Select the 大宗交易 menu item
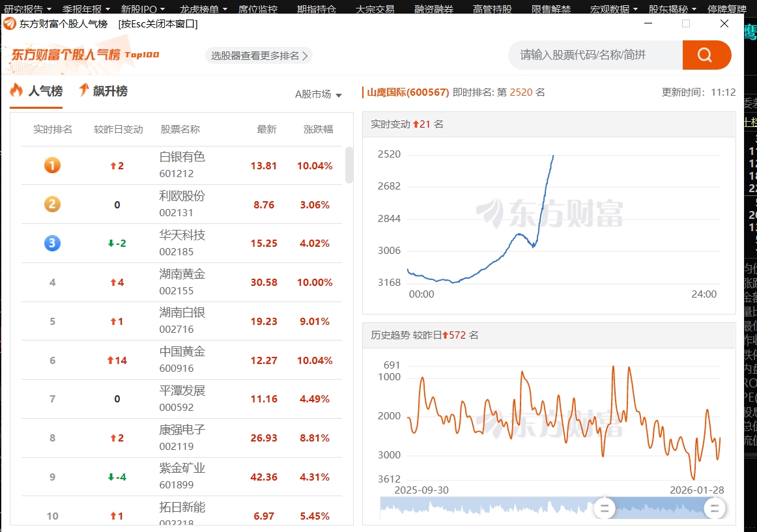 tap(375, 8)
